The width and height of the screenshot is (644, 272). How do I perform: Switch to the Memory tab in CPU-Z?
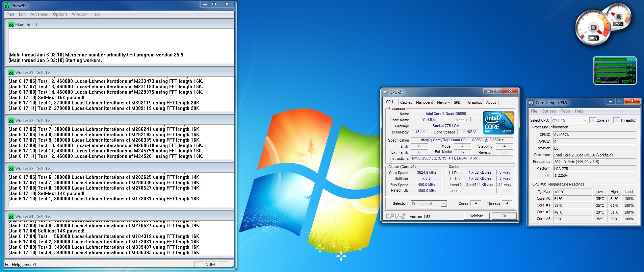443,102
